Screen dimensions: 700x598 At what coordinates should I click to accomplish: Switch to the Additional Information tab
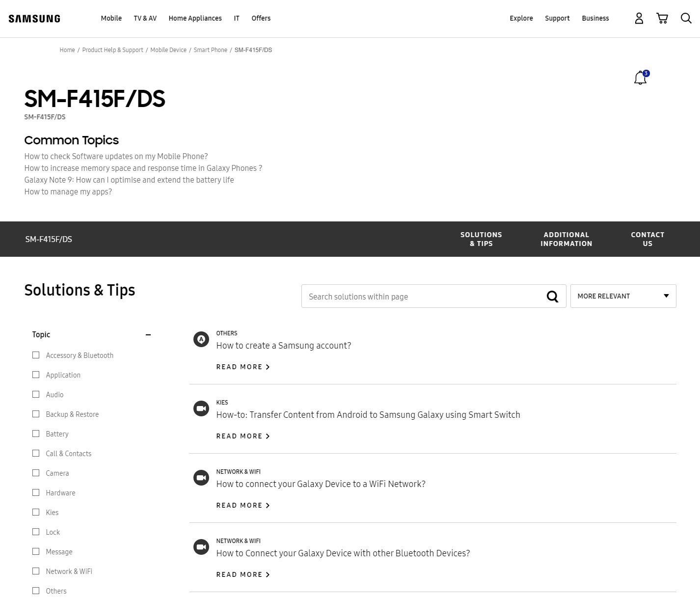click(x=566, y=239)
